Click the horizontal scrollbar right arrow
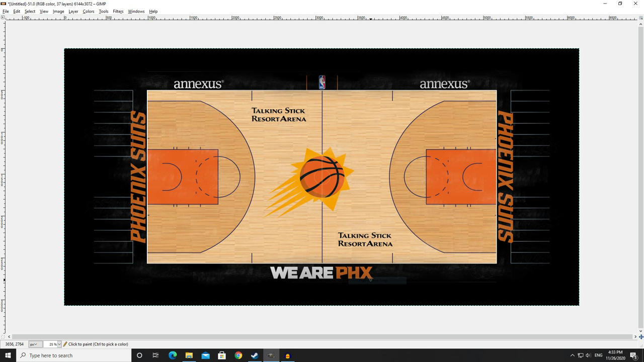The image size is (644, 362). point(635,337)
